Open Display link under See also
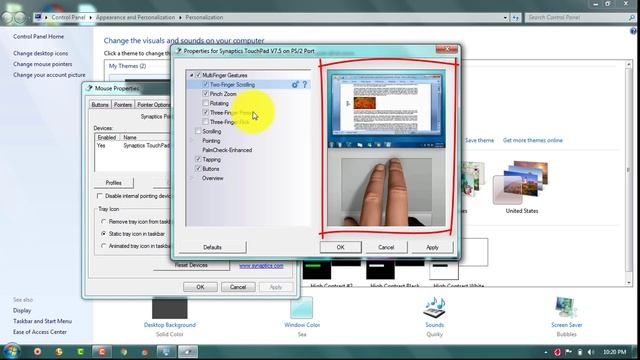This screenshot has width=640, height=360. (x=22, y=311)
